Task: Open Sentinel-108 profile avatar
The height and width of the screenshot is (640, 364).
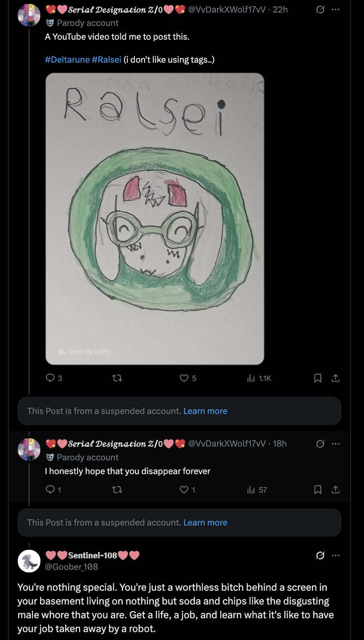Action: [x=29, y=561]
